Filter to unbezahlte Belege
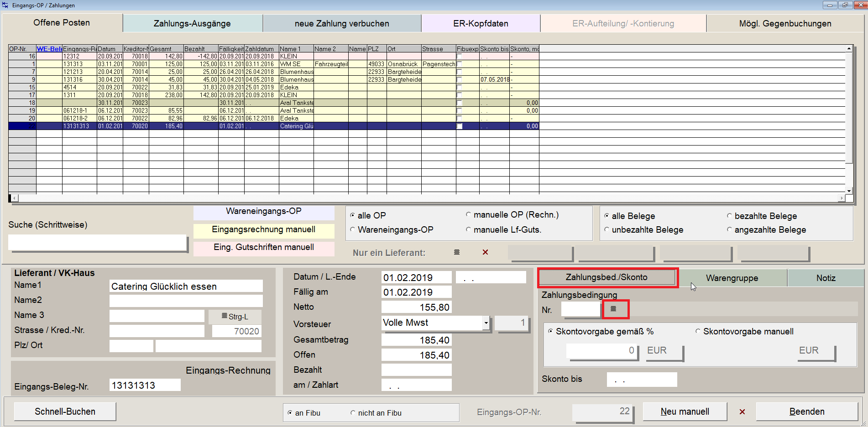Screen dimensions: 868x427 (x=607, y=229)
